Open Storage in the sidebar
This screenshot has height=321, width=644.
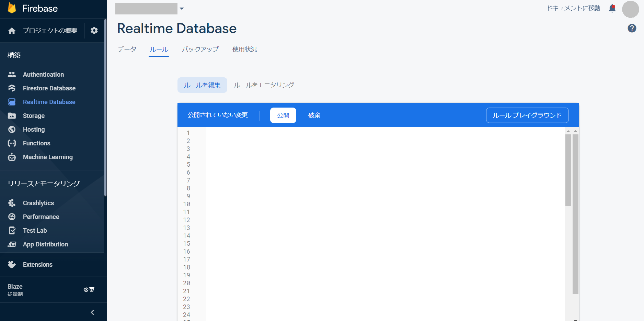[34, 115]
